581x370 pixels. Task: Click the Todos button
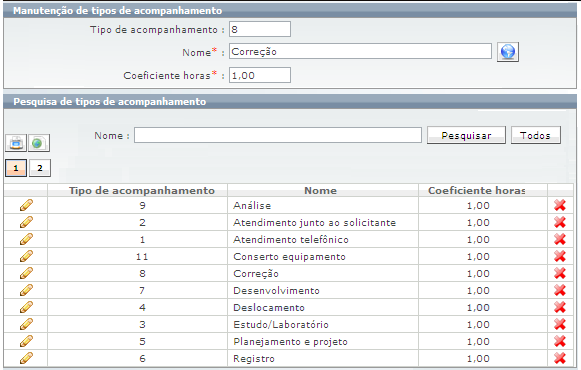coord(536,135)
